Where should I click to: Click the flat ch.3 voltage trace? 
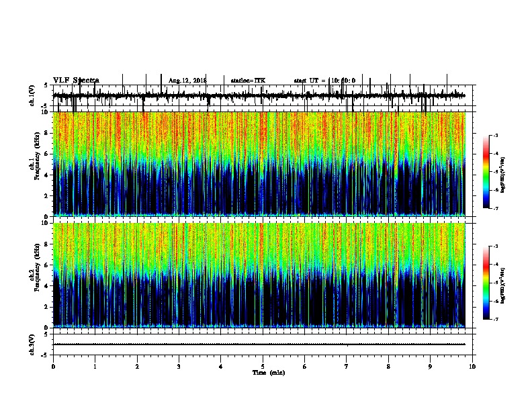259,345
